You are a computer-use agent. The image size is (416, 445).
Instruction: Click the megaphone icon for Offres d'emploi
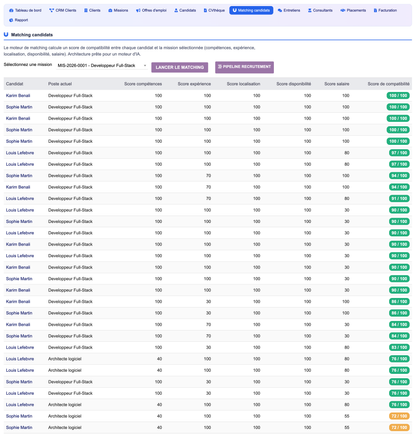(x=138, y=10)
